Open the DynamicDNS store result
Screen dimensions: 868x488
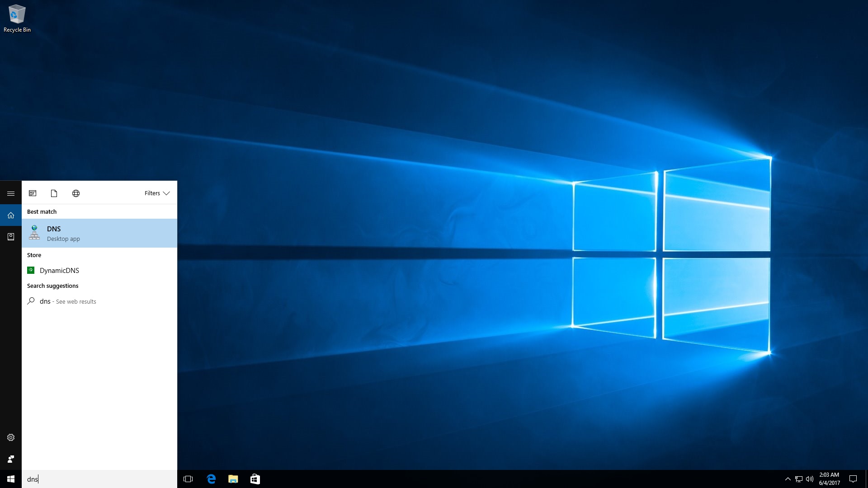(x=59, y=270)
